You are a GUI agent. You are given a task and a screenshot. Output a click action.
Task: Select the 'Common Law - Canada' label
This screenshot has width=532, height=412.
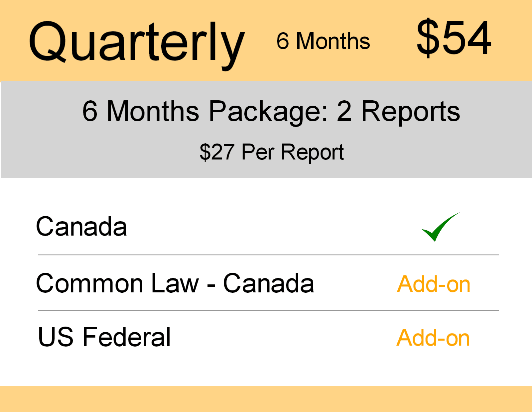175,284
